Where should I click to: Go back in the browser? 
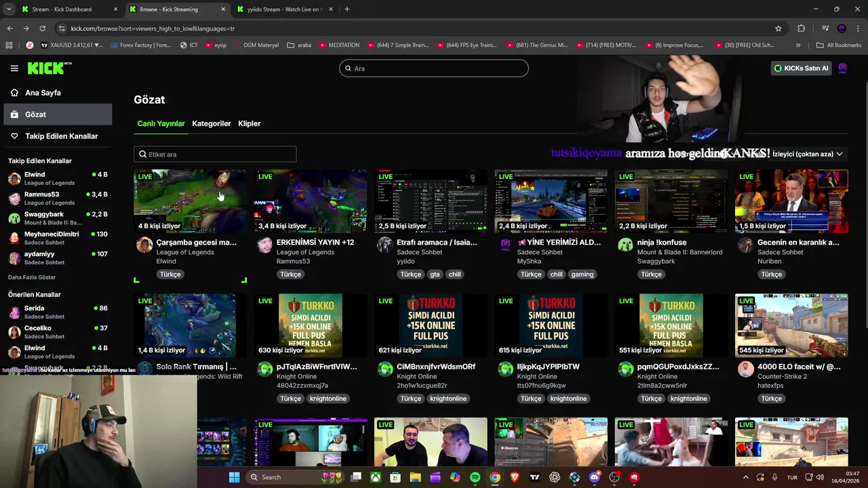[x=9, y=28]
